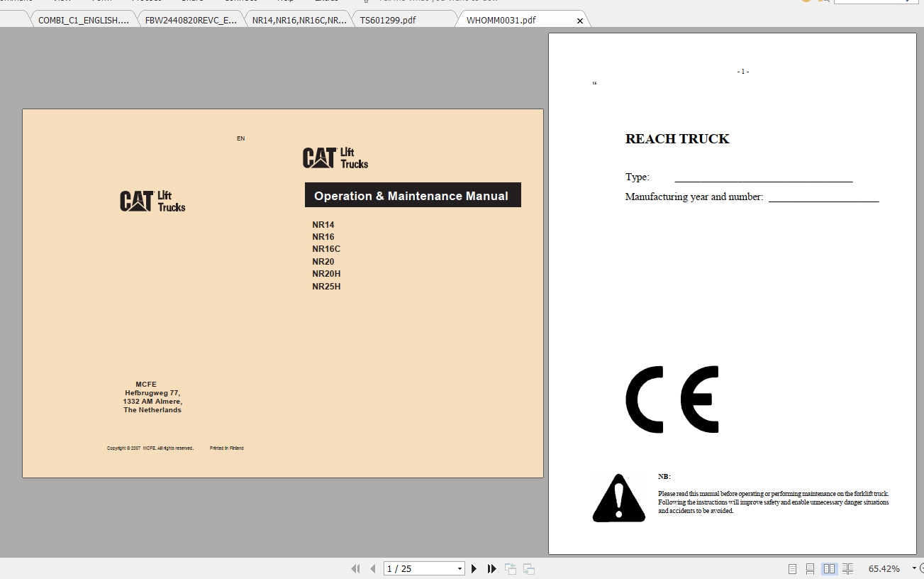Click the previous view navigation icon

coord(510,568)
